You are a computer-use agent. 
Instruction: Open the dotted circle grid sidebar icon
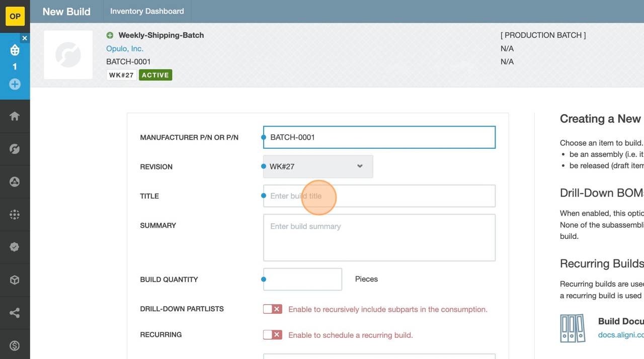[15, 215]
